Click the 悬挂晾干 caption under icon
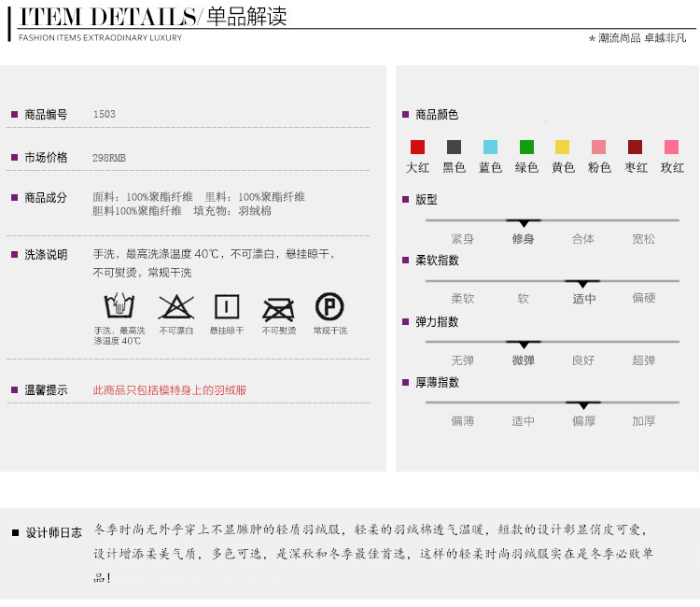This screenshot has width=700, height=607. coord(227,331)
